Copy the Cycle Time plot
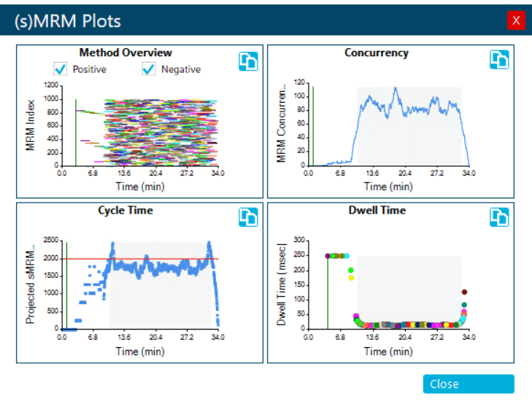The height and width of the screenshot is (401, 532). tap(248, 217)
